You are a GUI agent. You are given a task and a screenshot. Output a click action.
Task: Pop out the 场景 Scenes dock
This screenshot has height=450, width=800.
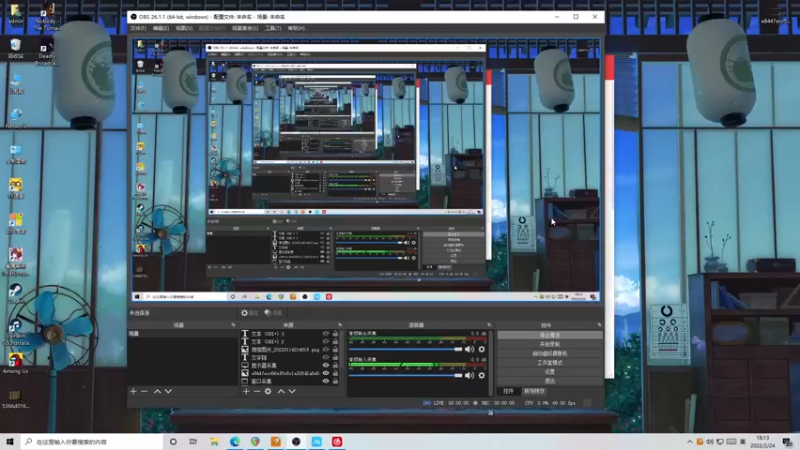coord(233,325)
